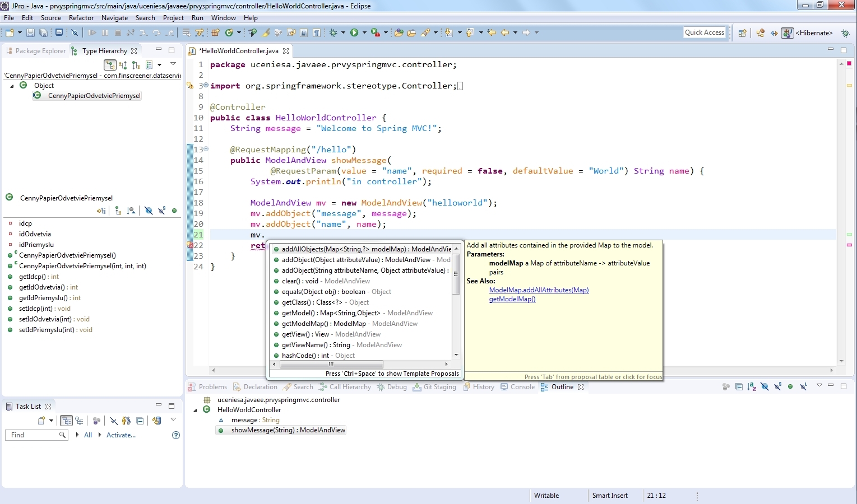Toggle Hide Fields in hierarchy members pane

point(149,211)
